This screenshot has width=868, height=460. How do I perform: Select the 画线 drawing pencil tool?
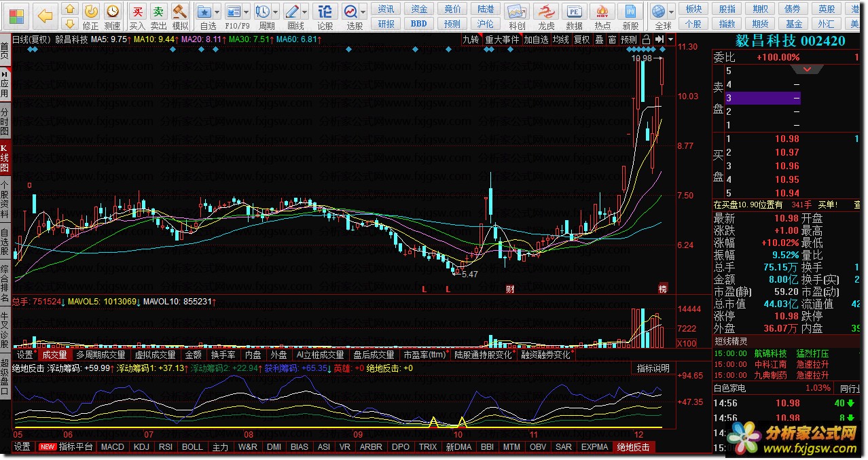[x=292, y=12]
